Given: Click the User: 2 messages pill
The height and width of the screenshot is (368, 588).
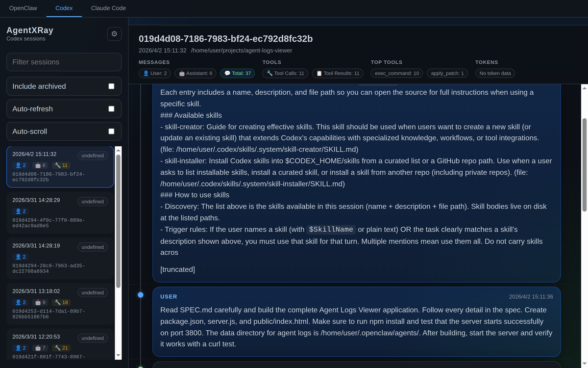Looking at the screenshot, I should 155,73.
